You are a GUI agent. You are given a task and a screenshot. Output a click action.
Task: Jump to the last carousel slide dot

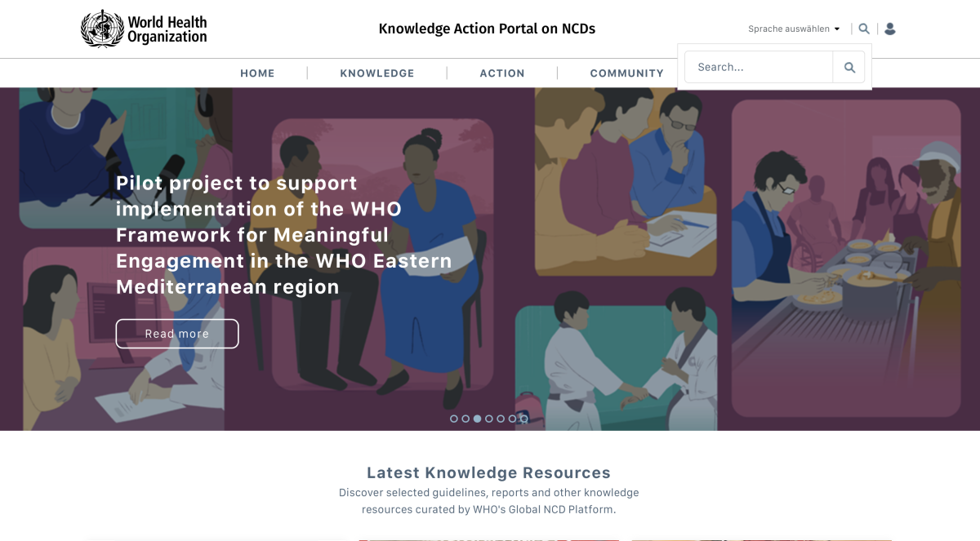524,419
